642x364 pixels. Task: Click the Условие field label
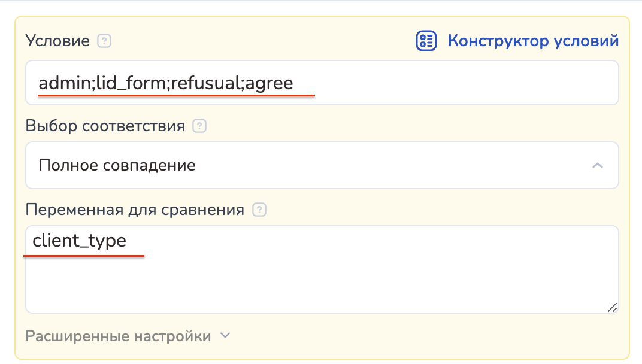[57, 41]
